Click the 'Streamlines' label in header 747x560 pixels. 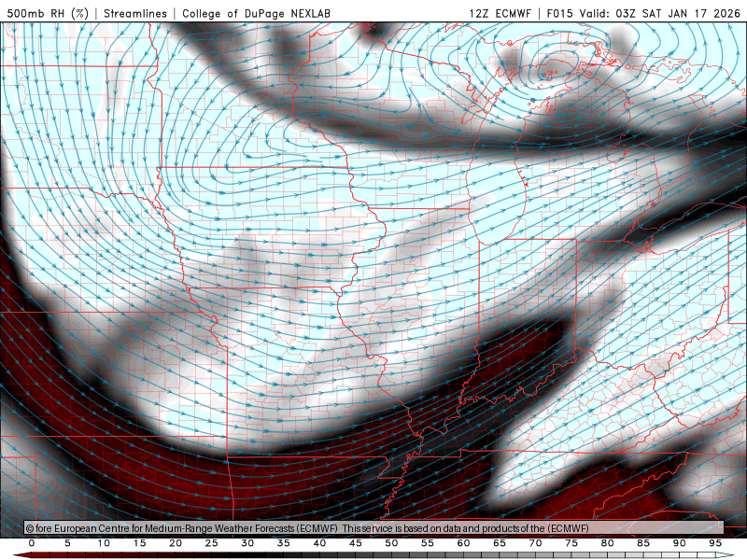pos(135,13)
